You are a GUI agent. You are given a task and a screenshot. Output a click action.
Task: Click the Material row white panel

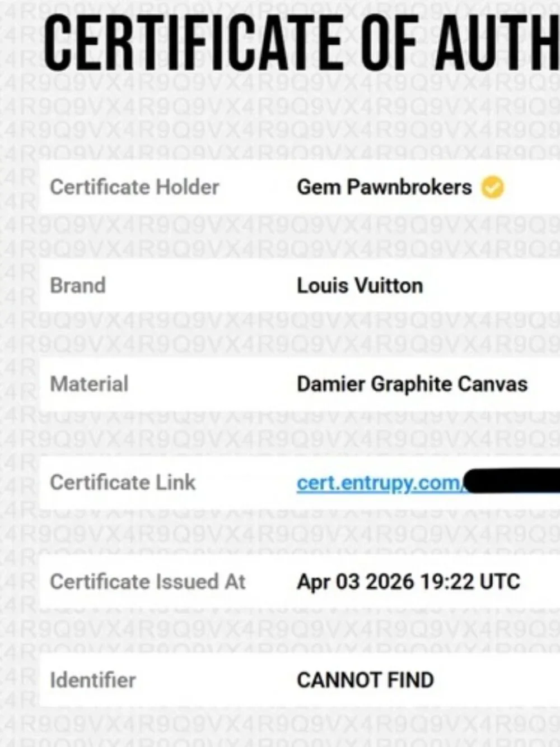click(x=300, y=384)
